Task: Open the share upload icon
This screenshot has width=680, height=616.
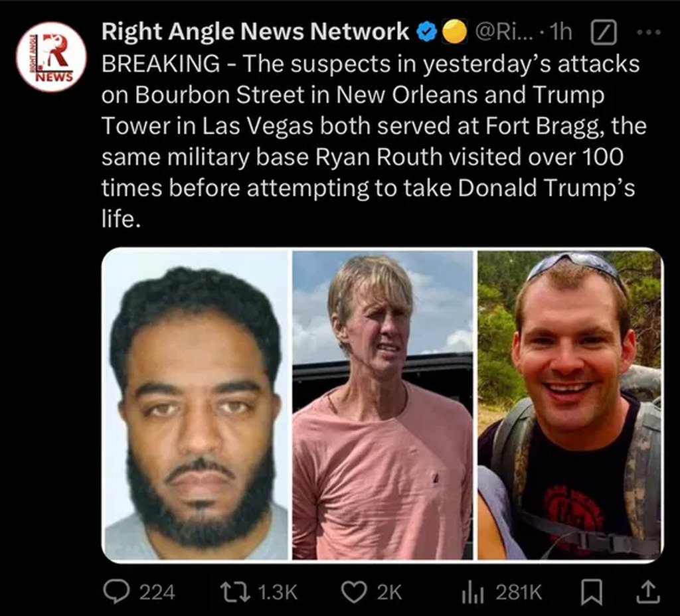Action: 647,593
